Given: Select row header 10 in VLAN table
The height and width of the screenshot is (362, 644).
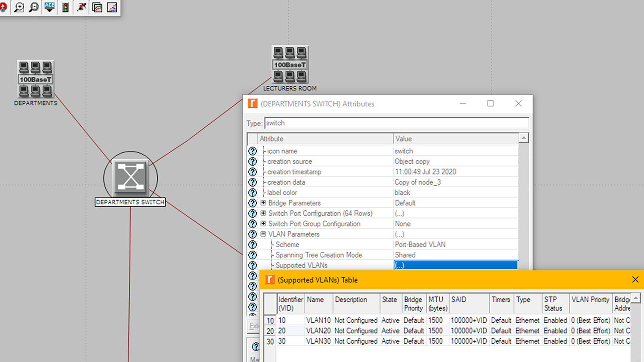Looking at the screenshot, I should [x=270, y=321].
